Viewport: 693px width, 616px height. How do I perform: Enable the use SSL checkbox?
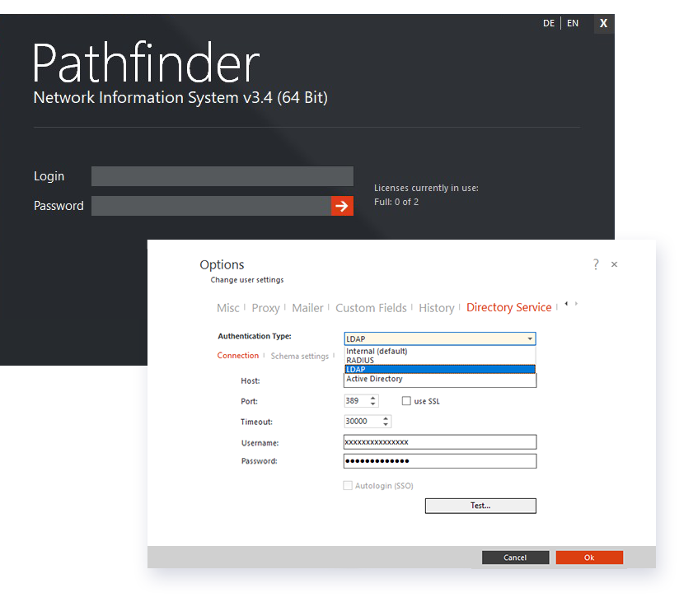click(x=406, y=401)
